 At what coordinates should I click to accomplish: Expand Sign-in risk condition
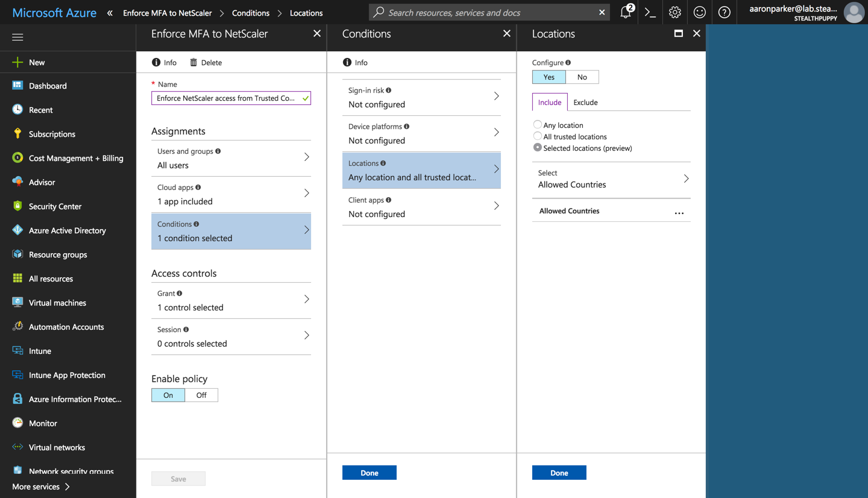pos(421,97)
